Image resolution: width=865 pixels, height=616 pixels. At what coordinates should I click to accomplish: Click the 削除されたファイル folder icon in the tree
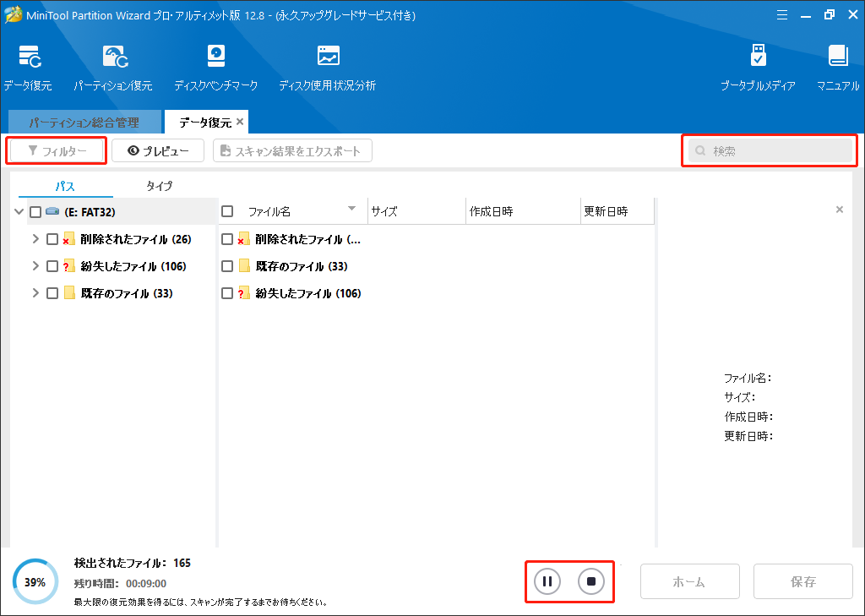click(69, 239)
